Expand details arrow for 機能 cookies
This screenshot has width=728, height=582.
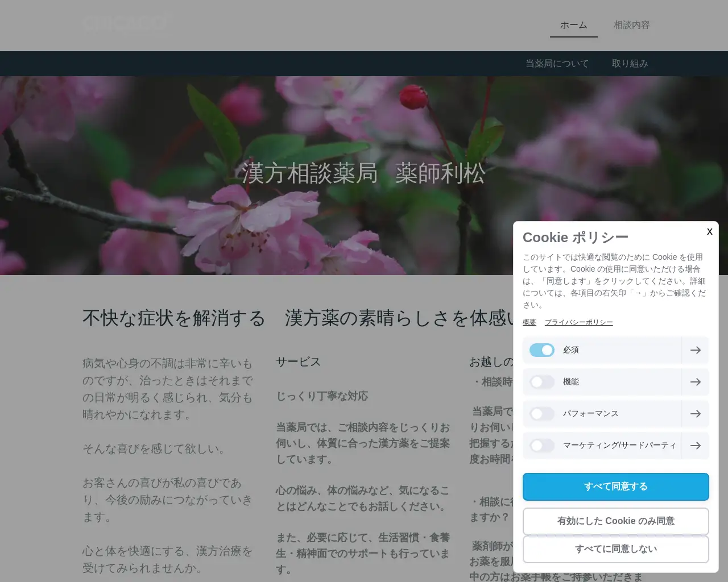point(695,382)
